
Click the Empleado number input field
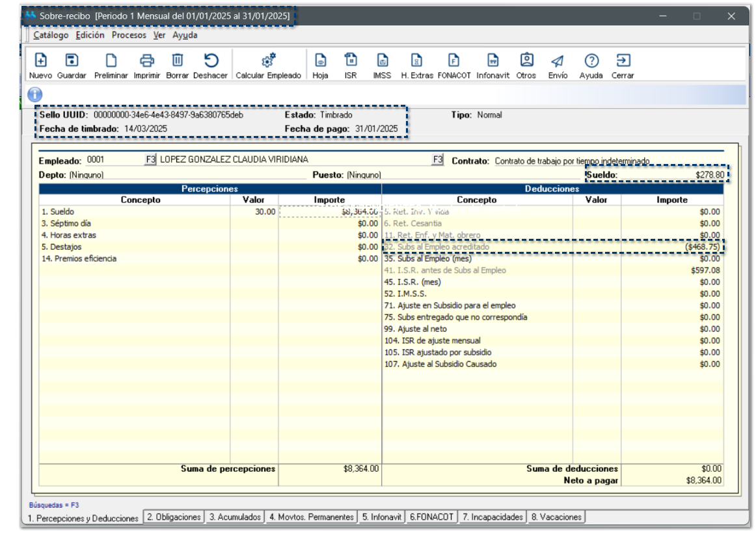(x=114, y=159)
